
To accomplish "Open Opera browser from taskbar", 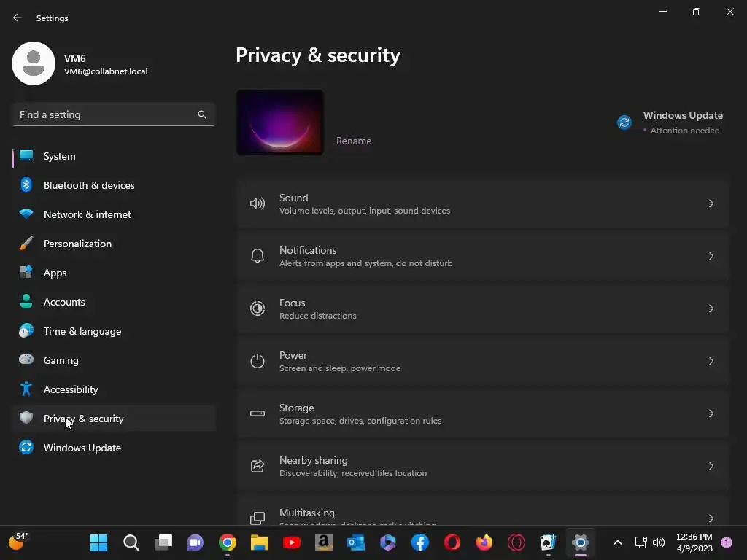I will (x=452, y=542).
